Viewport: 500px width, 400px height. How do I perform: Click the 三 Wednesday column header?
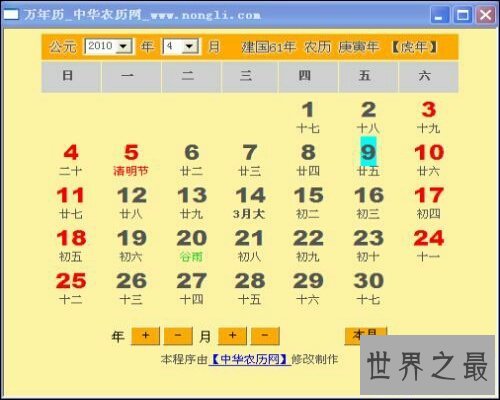[250, 77]
